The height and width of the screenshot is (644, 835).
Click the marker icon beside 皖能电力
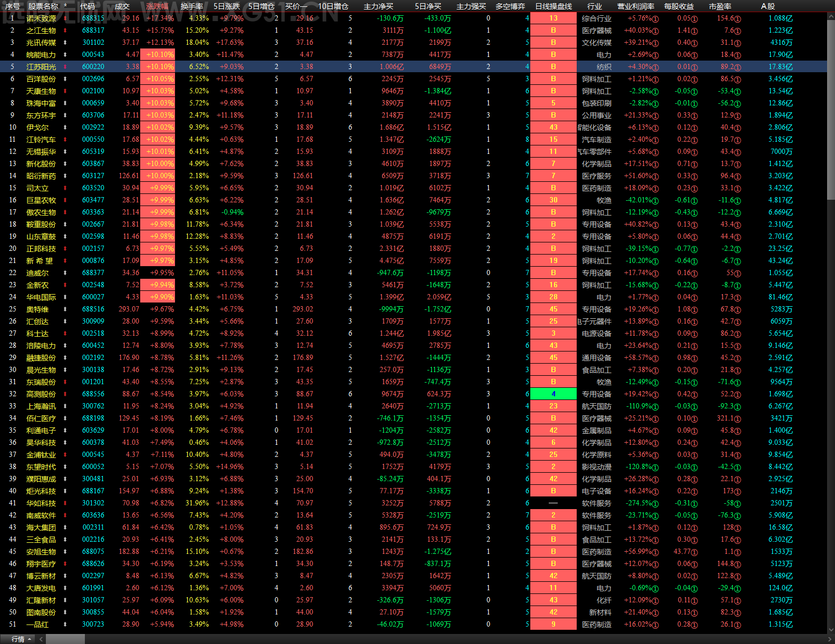65,55
